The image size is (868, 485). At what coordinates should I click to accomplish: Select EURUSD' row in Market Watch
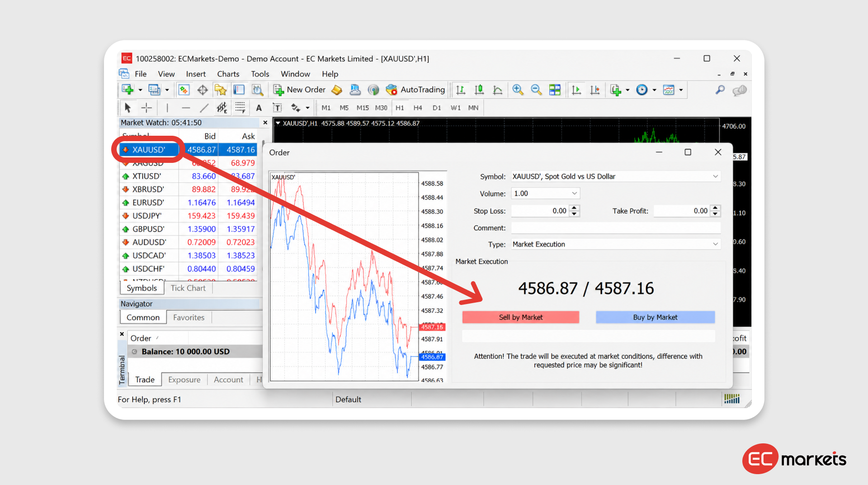(189, 203)
